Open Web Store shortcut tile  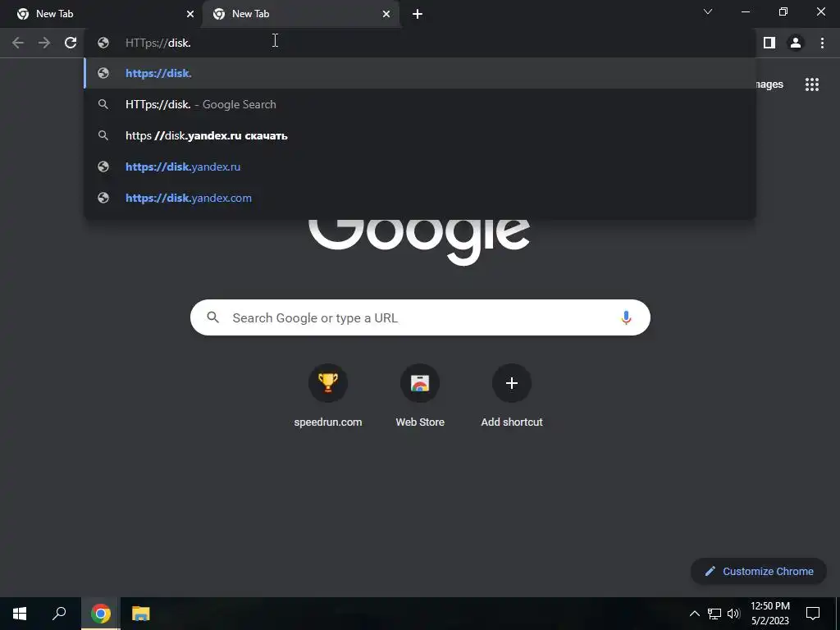420,396
